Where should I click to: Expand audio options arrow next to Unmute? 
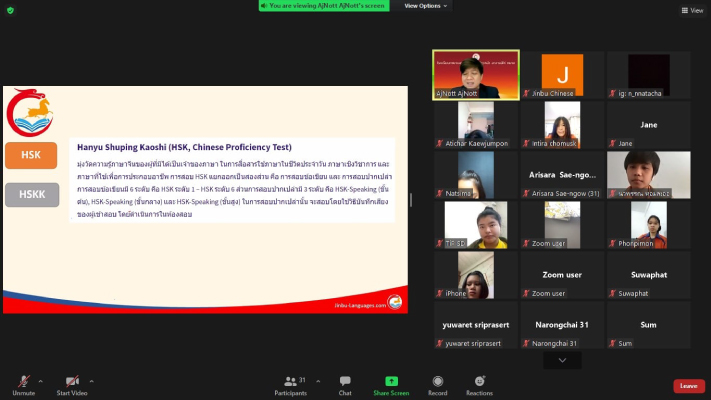(x=40, y=380)
